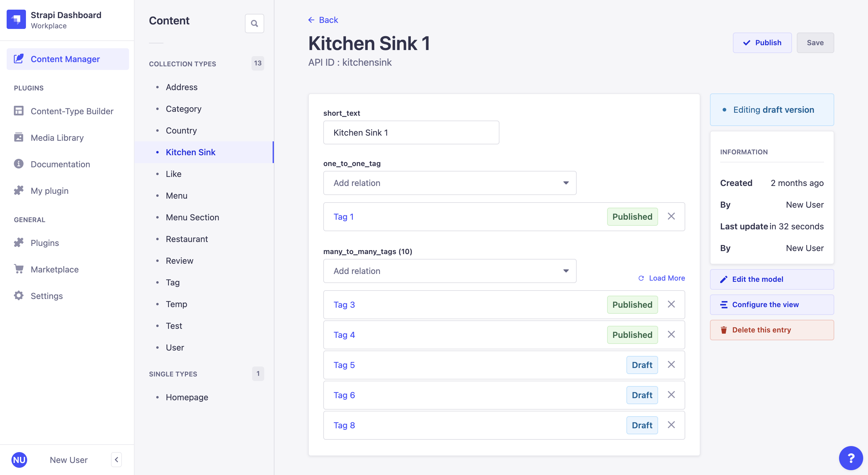Click the Publish button

[x=762, y=43]
